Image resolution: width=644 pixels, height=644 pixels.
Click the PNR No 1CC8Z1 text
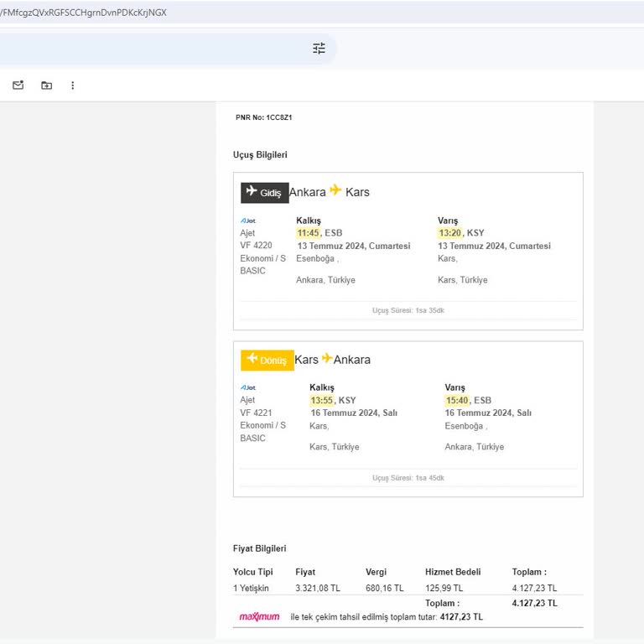click(x=263, y=117)
